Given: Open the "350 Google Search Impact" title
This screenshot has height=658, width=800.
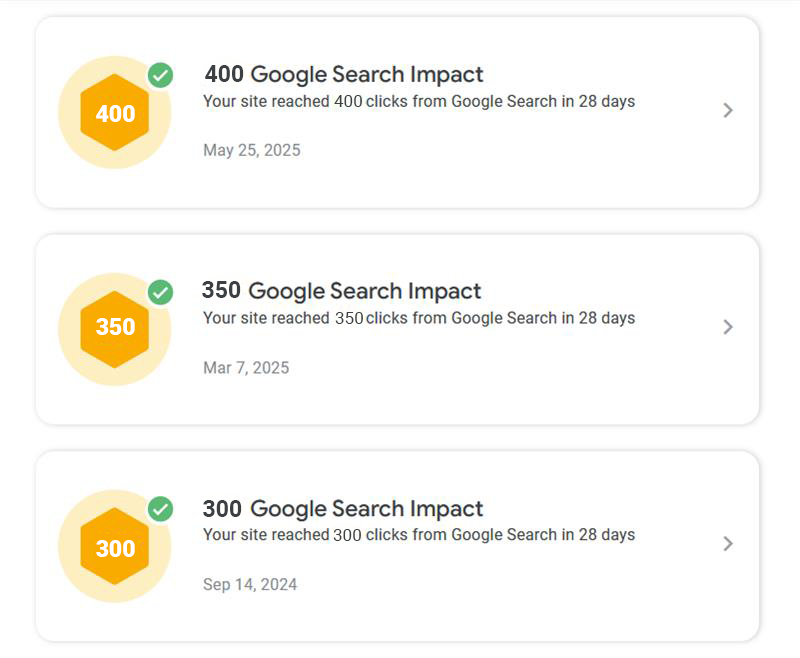Looking at the screenshot, I should coord(341,291).
